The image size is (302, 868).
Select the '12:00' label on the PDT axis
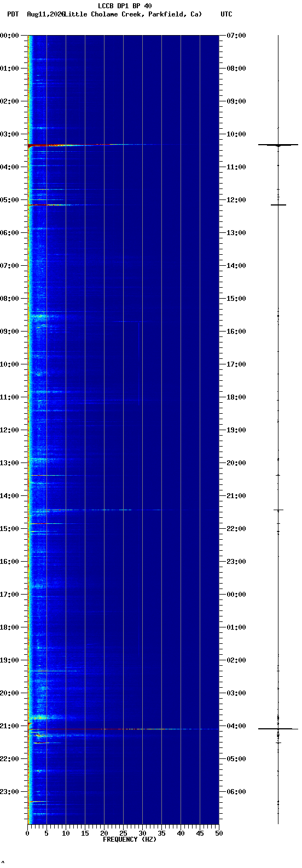[9, 430]
